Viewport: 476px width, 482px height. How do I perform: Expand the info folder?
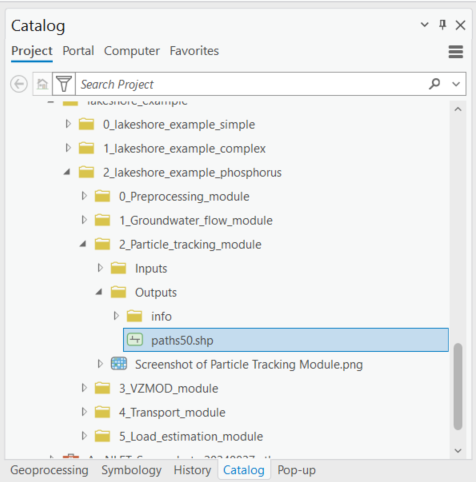pos(116,316)
